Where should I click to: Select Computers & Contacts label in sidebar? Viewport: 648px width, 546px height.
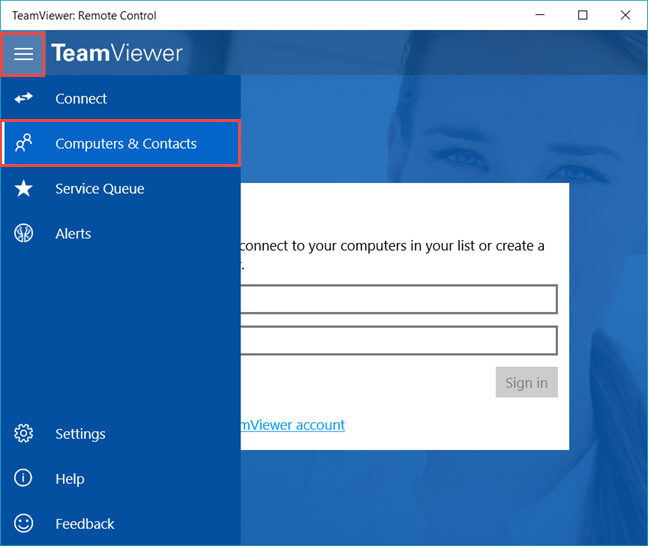(x=126, y=144)
